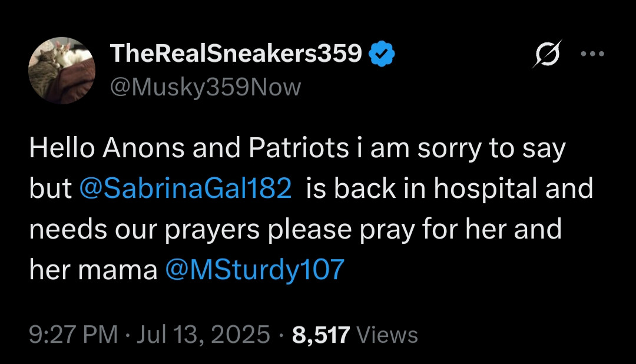Click the 9:27 PM timestamp
Image resolution: width=636 pixels, height=364 pixels.
(74, 335)
